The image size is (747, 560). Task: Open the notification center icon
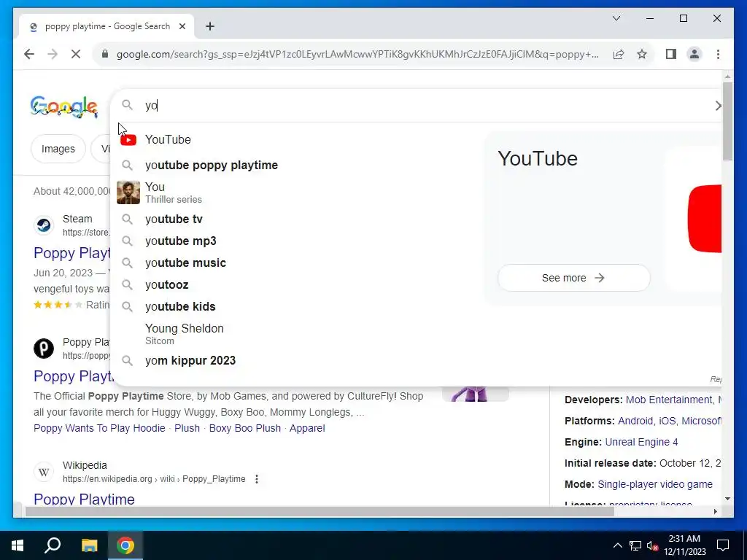coord(723,545)
